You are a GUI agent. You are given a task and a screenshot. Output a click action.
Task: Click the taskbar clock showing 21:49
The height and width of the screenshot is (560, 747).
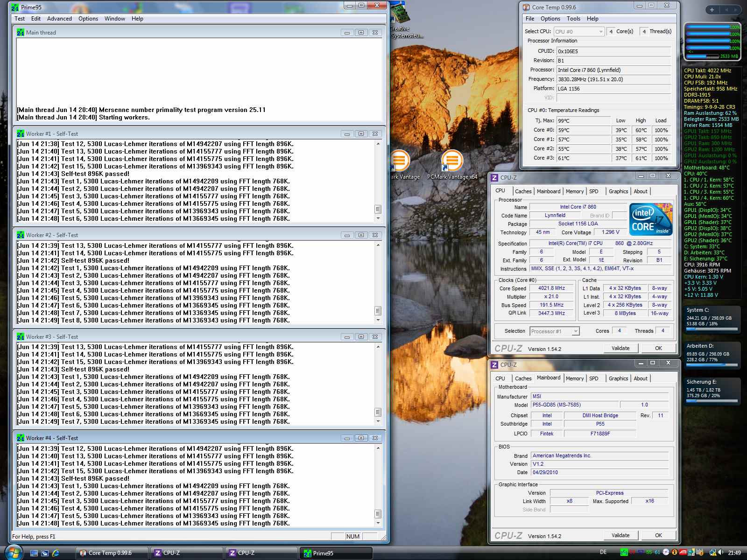[734, 553]
